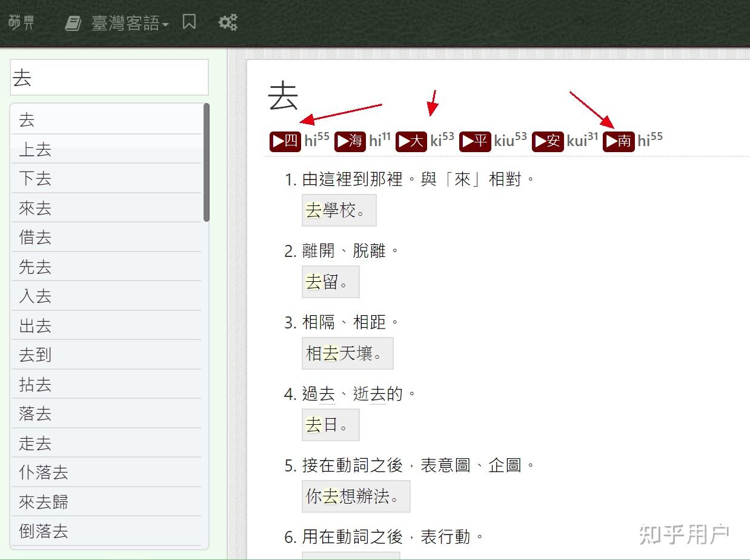Select 上去 in the results list
This screenshot has width=750, height=560.
click(106, 149)
